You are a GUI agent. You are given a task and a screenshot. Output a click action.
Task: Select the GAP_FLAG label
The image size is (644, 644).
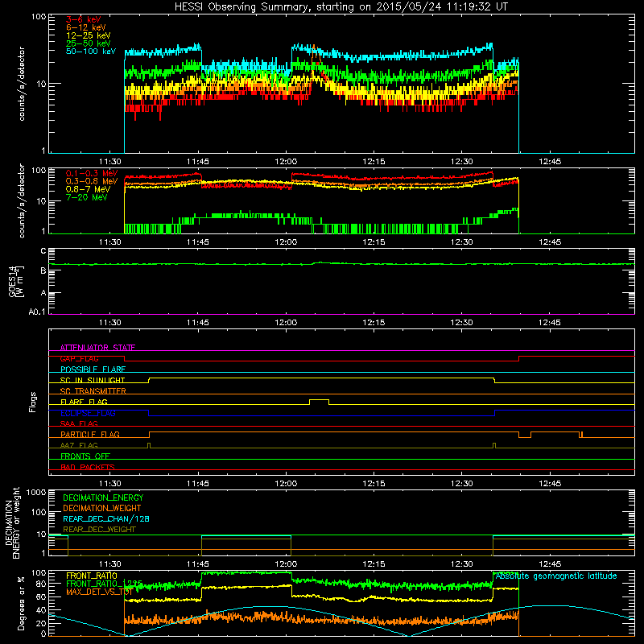79,358
